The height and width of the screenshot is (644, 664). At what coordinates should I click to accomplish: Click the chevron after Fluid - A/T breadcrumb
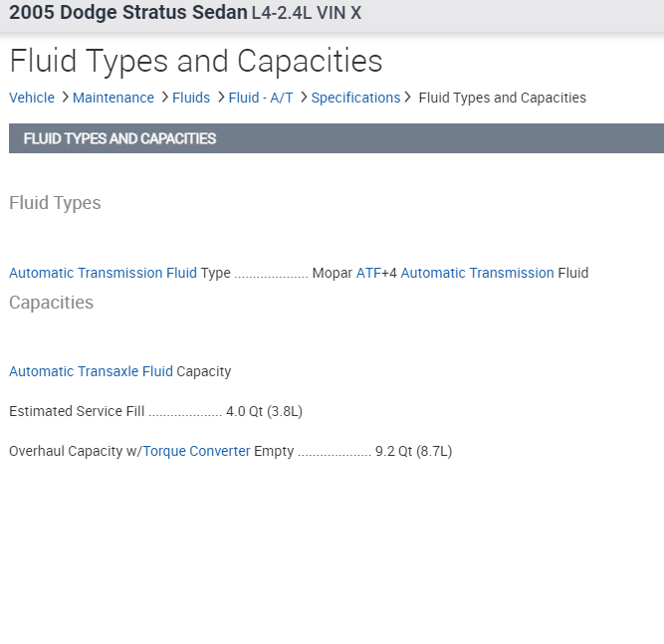click(303, 98)
